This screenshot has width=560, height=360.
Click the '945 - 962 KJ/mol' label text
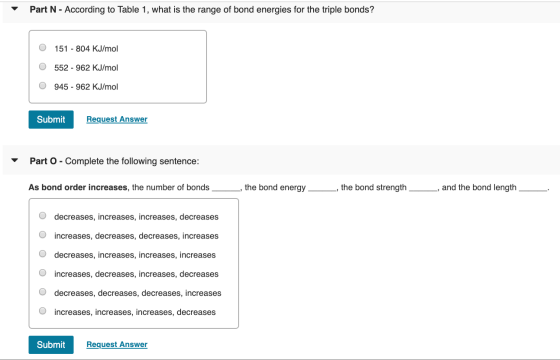[86, 87]
